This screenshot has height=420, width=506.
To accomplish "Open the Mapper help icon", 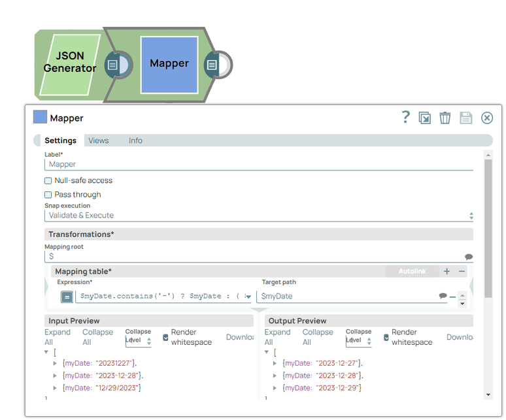I will pyautogui.click(x=405, y=117).
